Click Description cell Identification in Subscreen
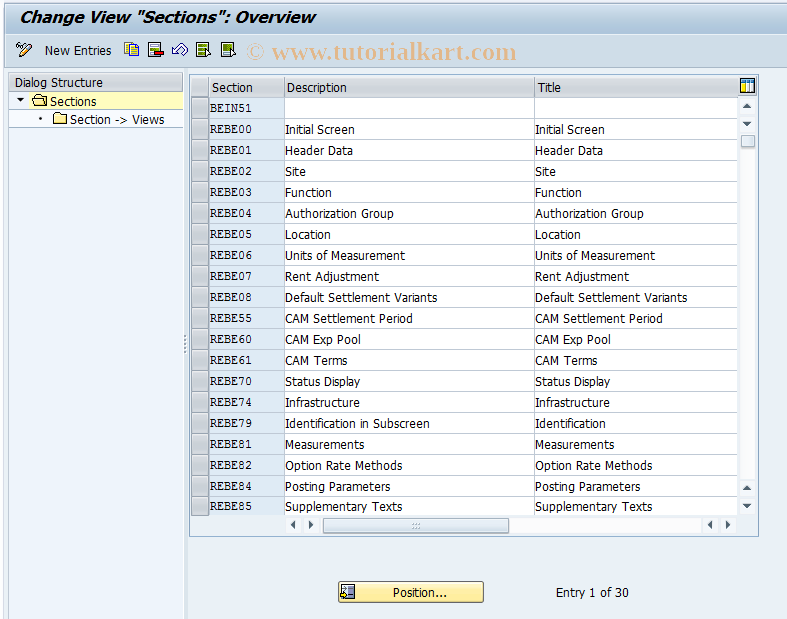This screenshot has height=619, width=787. click(x=409, y=425)
